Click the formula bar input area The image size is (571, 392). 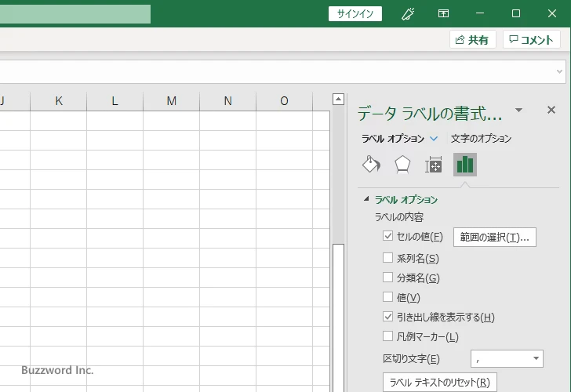277,71
